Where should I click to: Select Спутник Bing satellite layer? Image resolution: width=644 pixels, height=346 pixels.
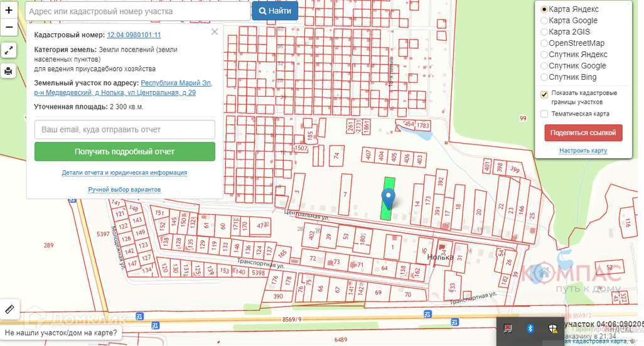544,77
